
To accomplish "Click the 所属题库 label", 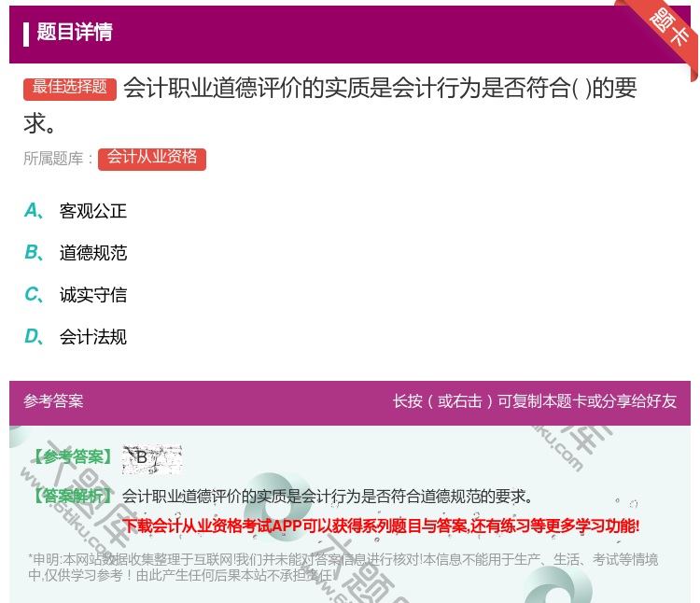I will (x=58, y=159).
